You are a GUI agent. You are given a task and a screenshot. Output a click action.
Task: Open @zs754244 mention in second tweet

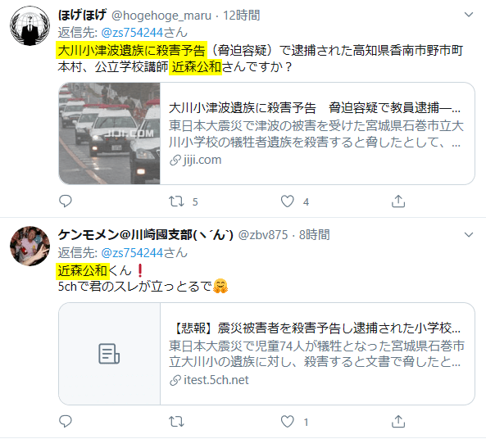[x=132, y=253]
